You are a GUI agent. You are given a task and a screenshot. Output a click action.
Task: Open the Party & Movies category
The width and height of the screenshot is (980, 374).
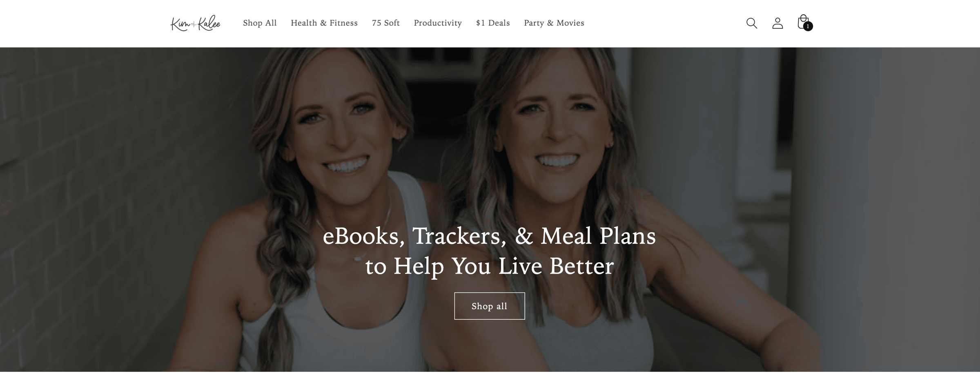(554, 23)
